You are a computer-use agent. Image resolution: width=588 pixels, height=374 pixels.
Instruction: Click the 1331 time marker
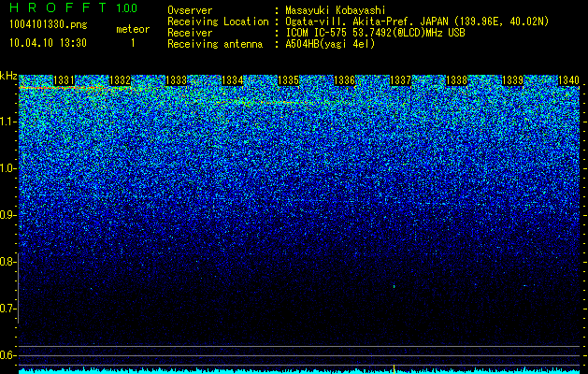coord(65,80)
